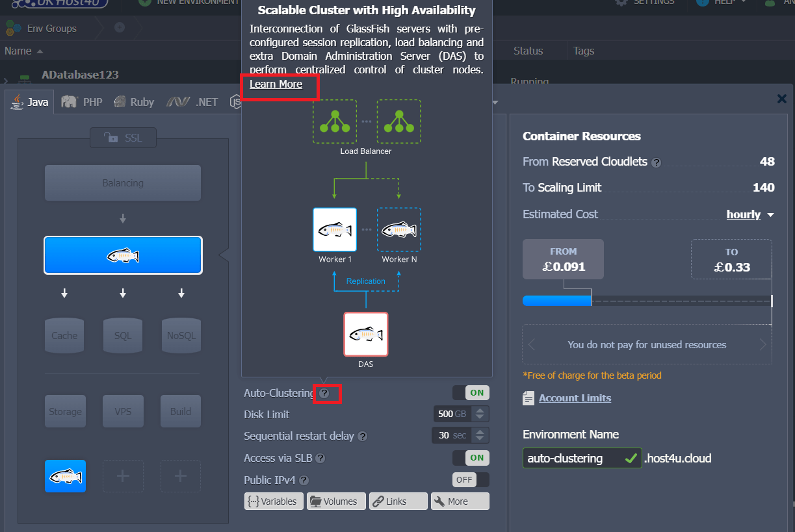795x532 pixels.
Task: Click the Links icon
Action: coord(398,501)
